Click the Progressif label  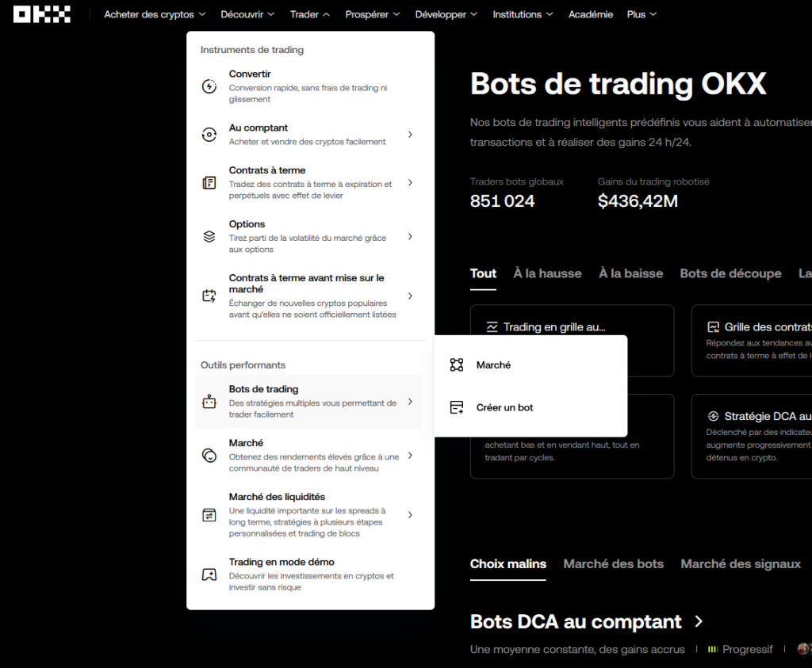pos(747,649)
